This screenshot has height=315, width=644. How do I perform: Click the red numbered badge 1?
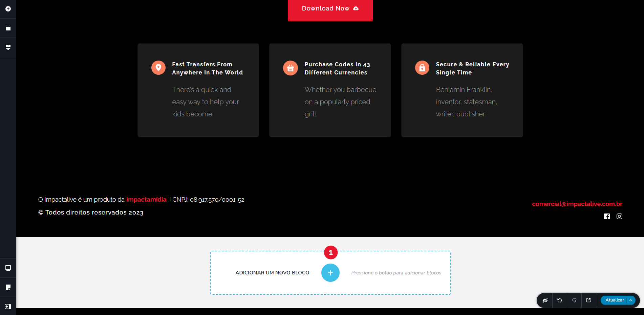tap(330, 252)
